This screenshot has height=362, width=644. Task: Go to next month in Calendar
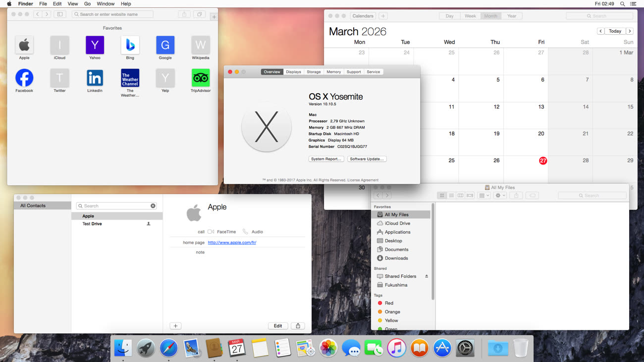click(x=630, y=31)
